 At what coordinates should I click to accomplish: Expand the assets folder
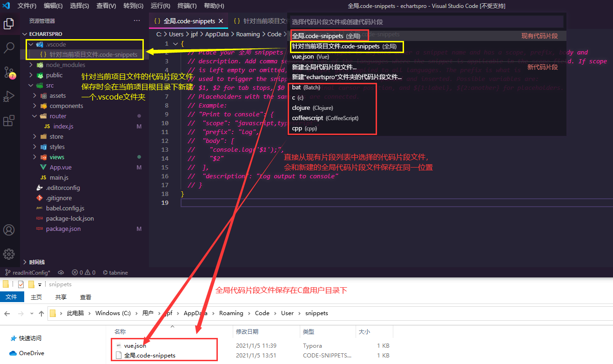point(34,95)
